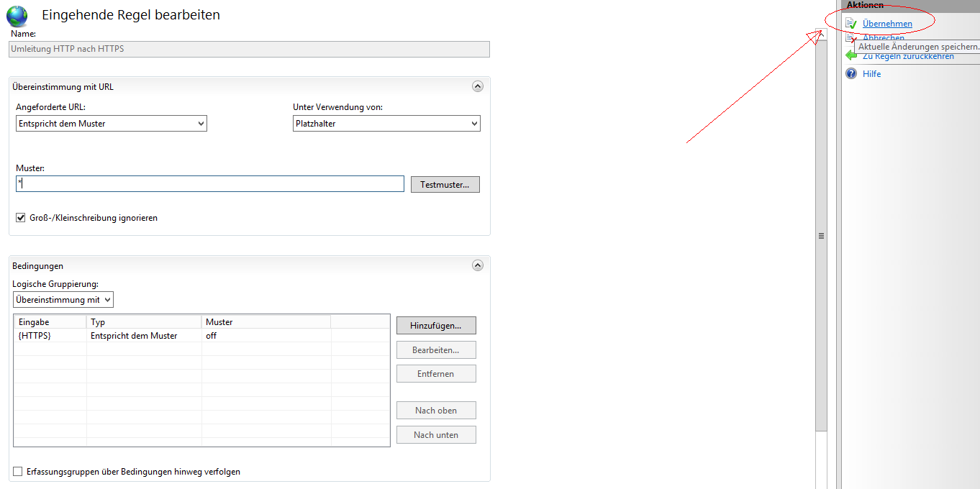Select the {HTTPS} condition row
Screen dimensions: 980x489
144,336
